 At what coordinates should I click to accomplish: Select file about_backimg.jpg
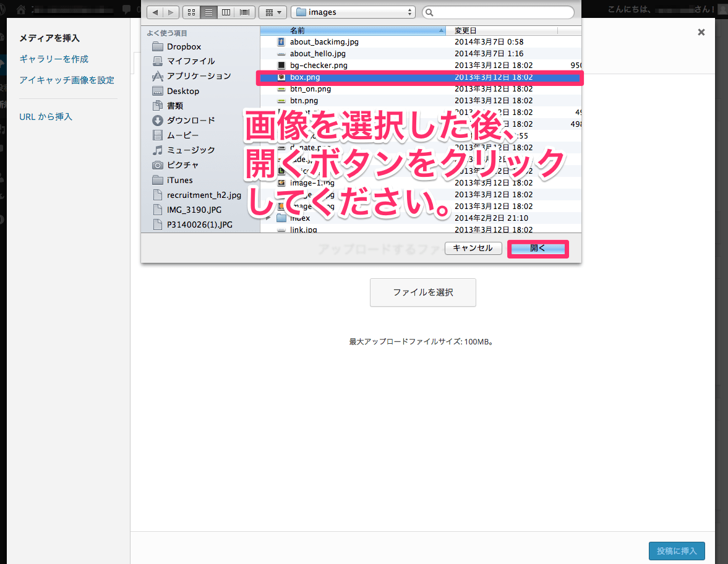point(421,42)
